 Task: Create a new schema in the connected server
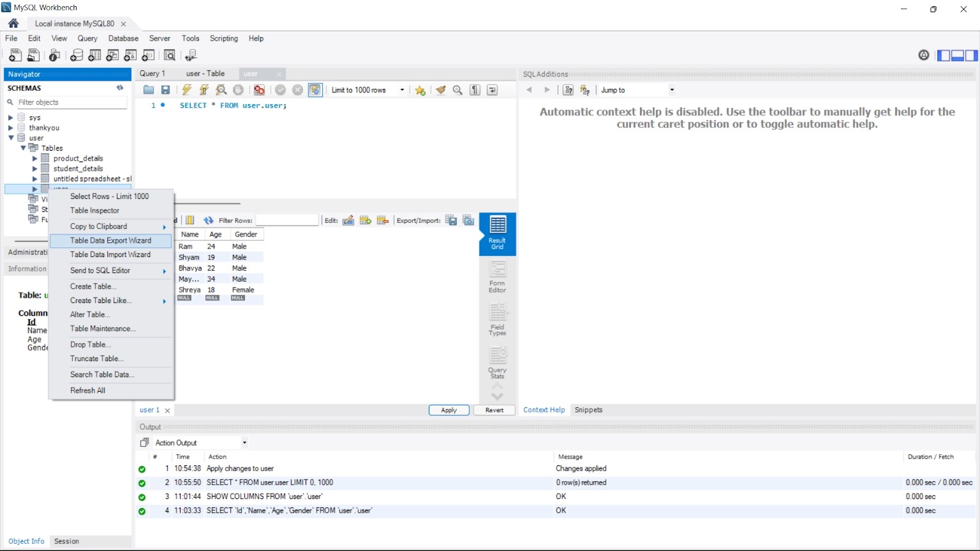pos(77,55)
